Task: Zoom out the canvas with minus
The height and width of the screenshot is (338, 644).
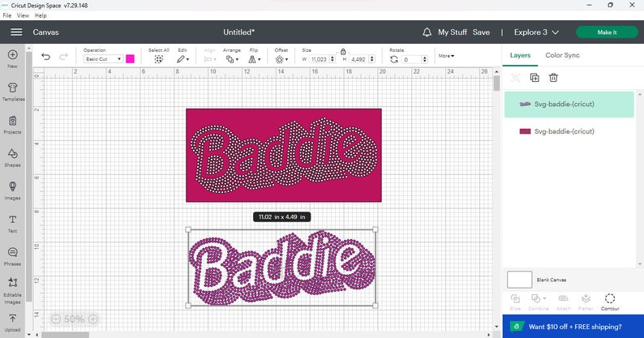Action: click(x=56, y=319)
